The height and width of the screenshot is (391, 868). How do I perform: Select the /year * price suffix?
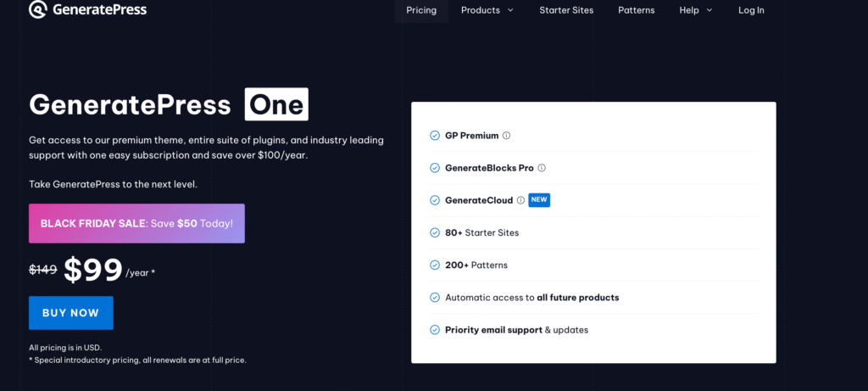coord(141,273)
